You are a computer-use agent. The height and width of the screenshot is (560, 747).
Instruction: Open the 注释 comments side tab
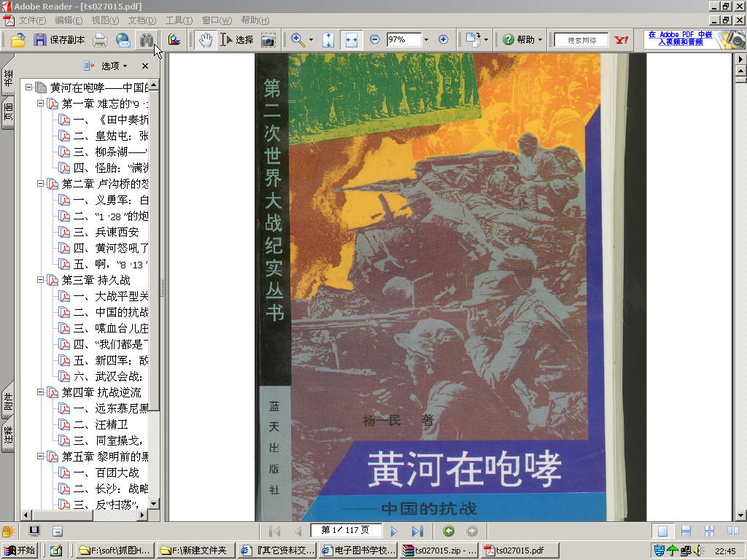pyautogui.click(x=9, y=435)
